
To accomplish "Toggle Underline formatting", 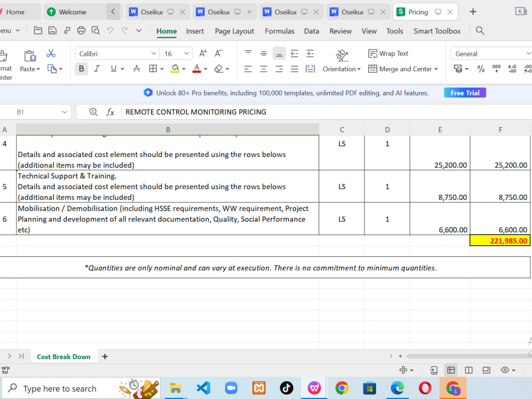I will (114, 69).
